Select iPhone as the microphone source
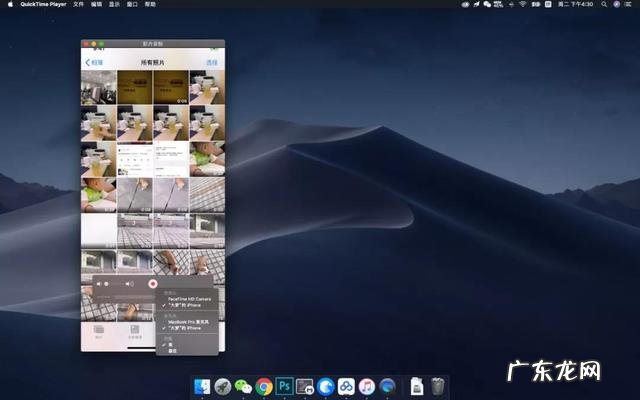 [x=186, y=328]
